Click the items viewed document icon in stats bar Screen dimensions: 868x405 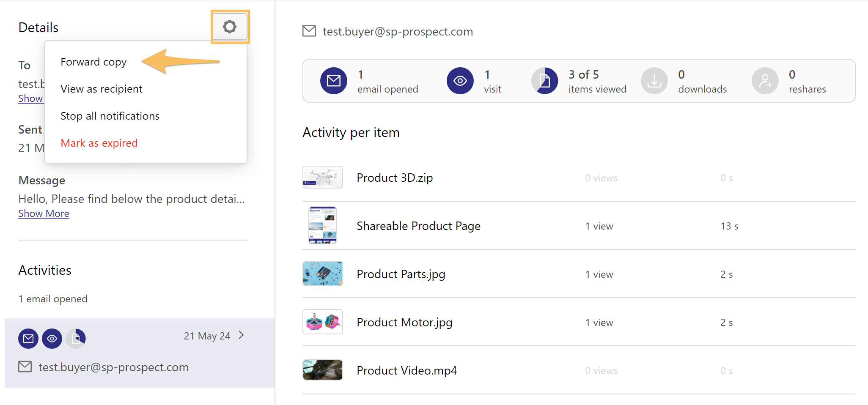[x=545, y=81]
